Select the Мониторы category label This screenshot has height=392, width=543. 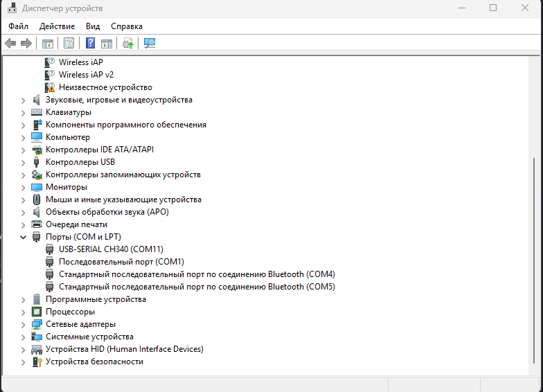click(66, 187)
